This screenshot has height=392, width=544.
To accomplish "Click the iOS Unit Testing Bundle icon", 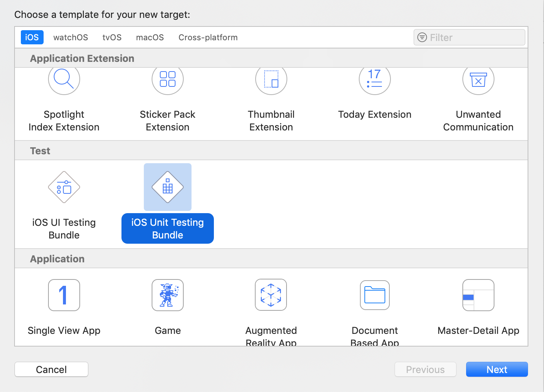I will coord(168,187).
